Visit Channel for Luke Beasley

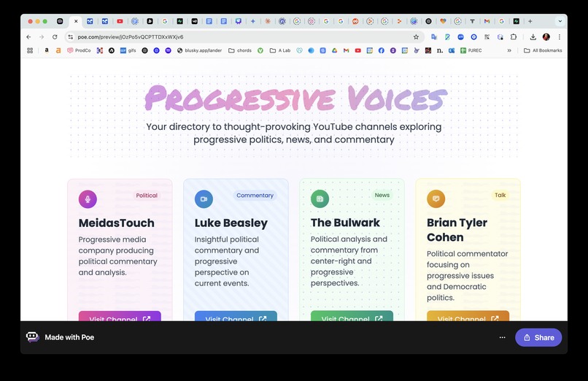click(x=236, y=316)
